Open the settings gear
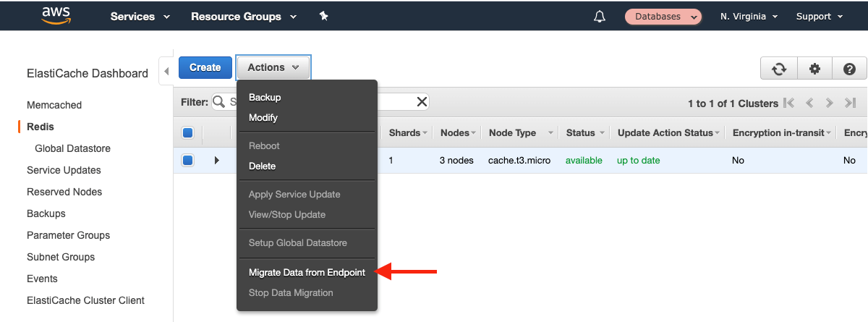This screenshot has height=322, width=868. (x=814, y=69)
